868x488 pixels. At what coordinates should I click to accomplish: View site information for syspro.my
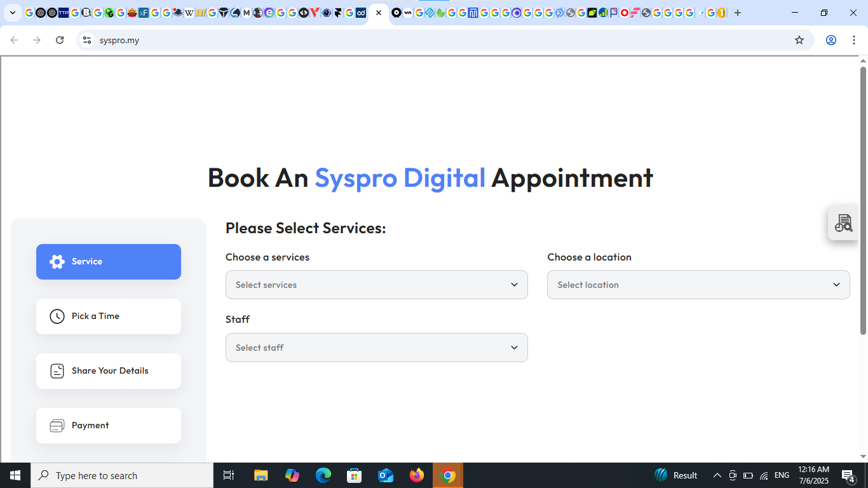[x=87, y=40]
